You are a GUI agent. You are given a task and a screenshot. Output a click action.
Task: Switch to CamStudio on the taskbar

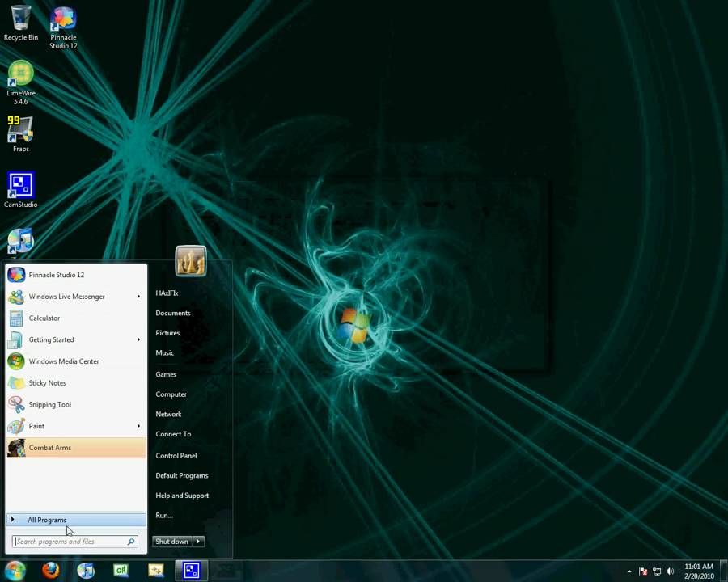[191, 571]
